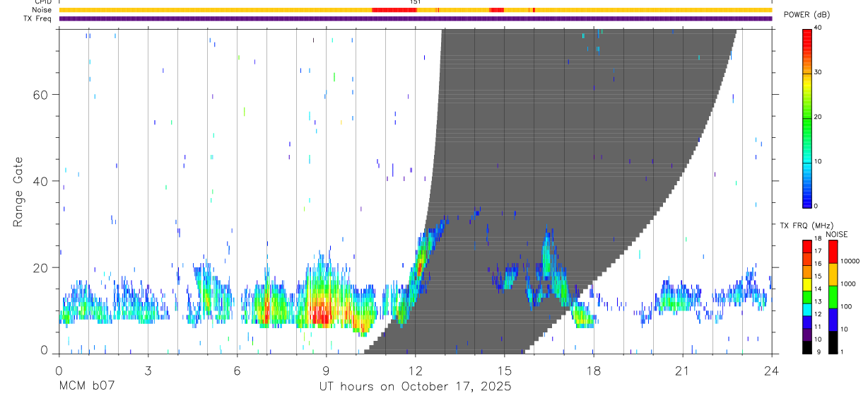Click the '1' label on the NOISE scale
This screenshot has width=868, height=401.
pos(843,352)
